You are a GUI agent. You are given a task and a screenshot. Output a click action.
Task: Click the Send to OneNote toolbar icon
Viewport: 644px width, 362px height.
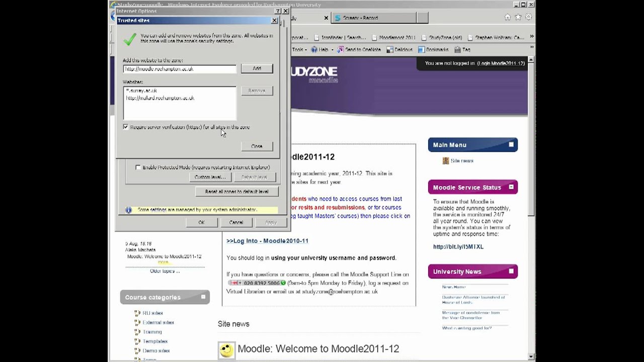pyautogui.click(x=341, y=50)
